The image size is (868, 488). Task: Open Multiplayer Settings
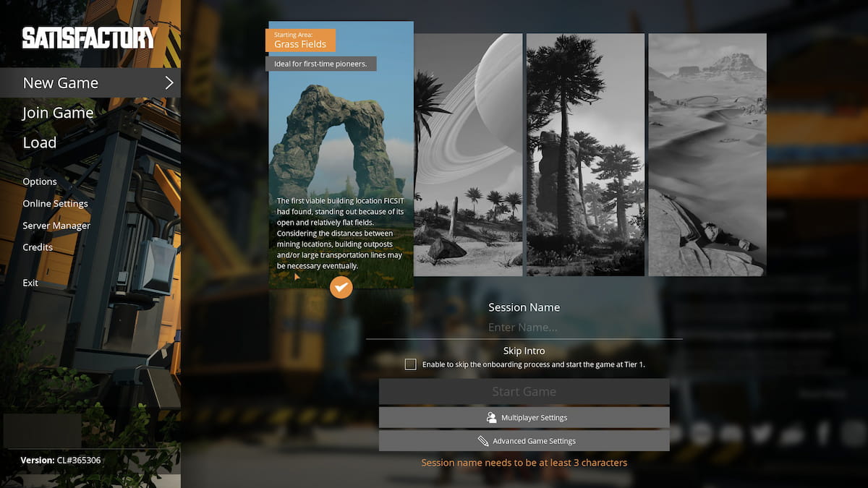524,417
